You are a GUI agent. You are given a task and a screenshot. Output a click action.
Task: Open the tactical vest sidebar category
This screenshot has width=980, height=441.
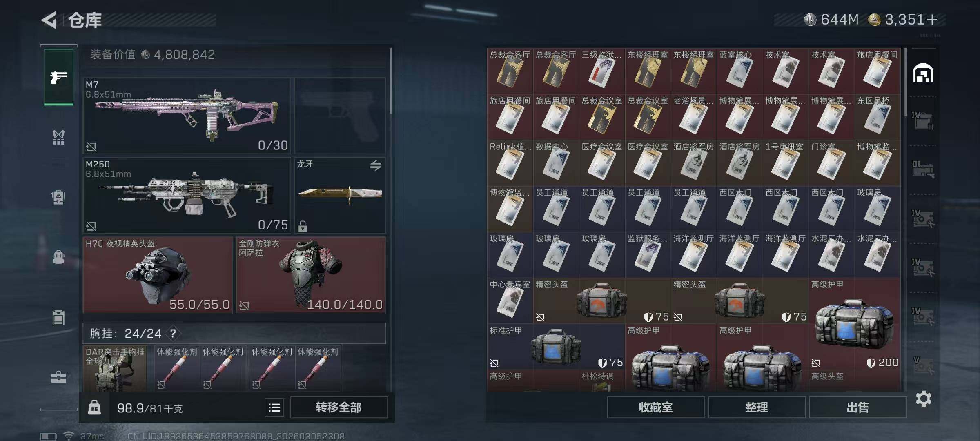59,137
